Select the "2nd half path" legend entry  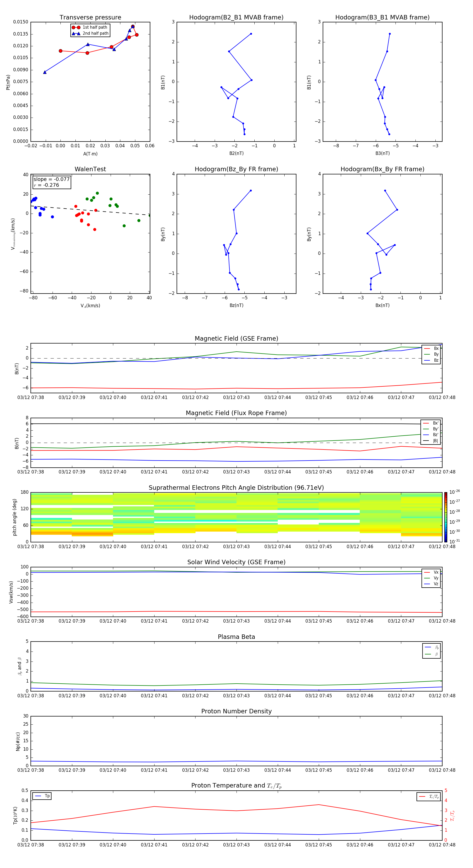[x=90, y=33]
